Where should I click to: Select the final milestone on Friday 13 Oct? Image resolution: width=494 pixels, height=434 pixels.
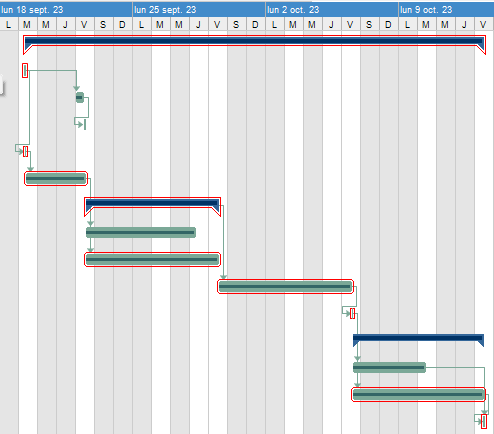coord(484,421)
